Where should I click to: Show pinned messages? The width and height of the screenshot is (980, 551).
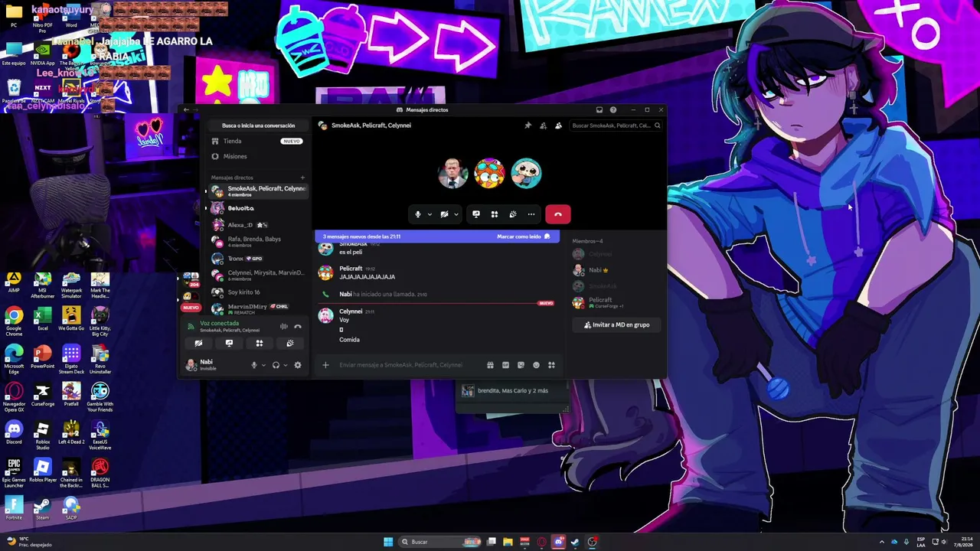click(x=528, y=126)
